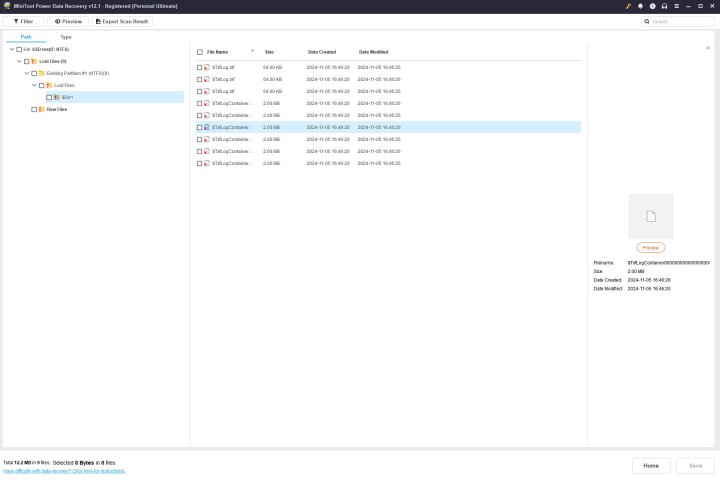The width and height of the screenshot is (720, 480).
Task: Click the $Dir1 folder icon
Action: coord(57,97)
